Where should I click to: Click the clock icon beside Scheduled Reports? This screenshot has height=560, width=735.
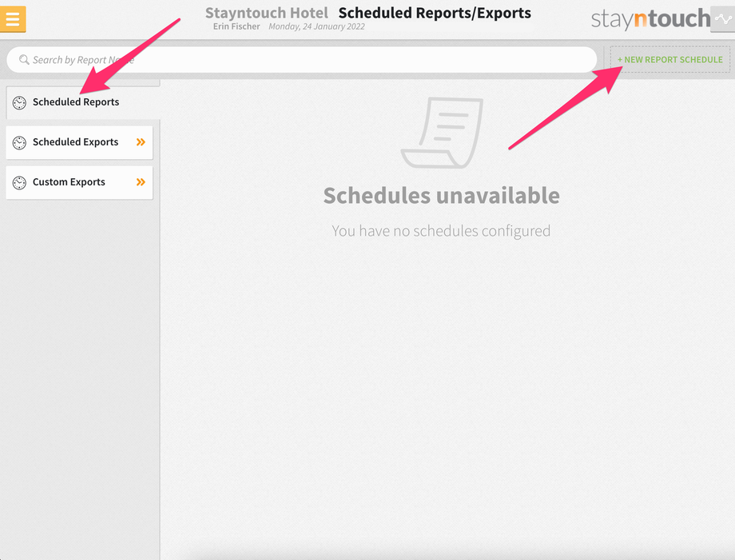point(19,102)
